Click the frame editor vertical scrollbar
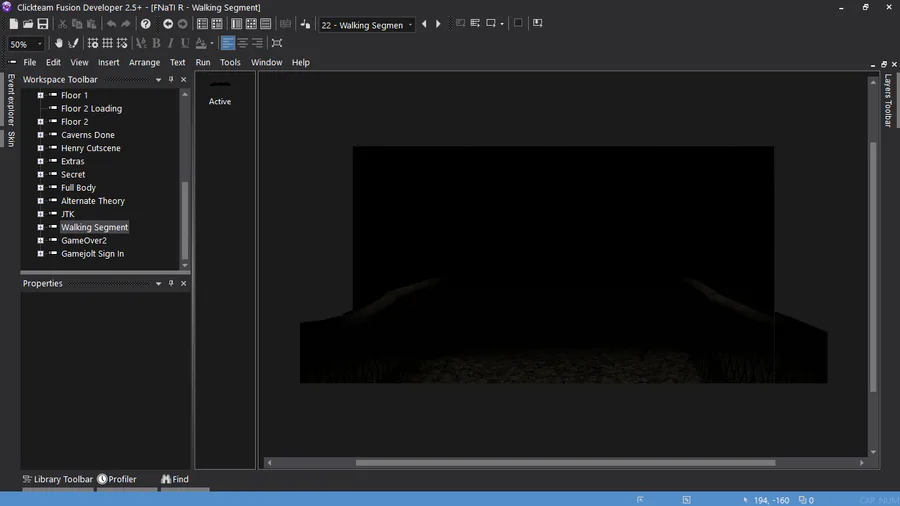The width and height of the screenshot is (900, 506). 873,267
